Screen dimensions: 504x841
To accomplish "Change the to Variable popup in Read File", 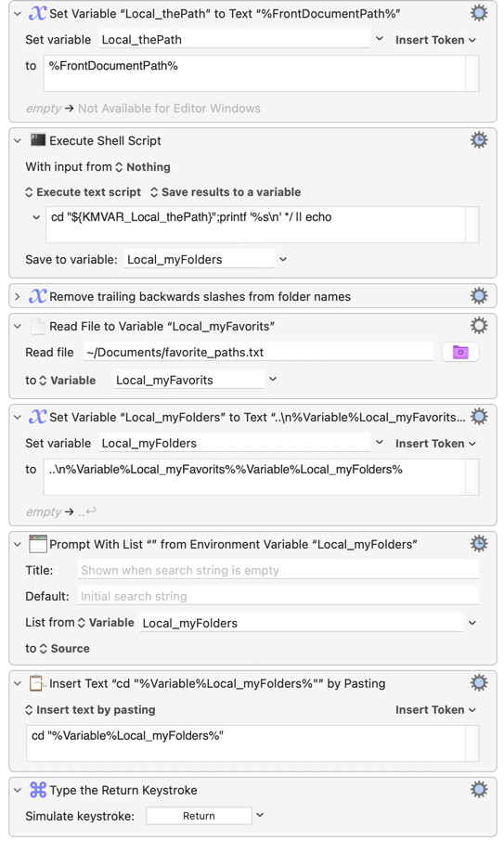I will pos(68,381).
